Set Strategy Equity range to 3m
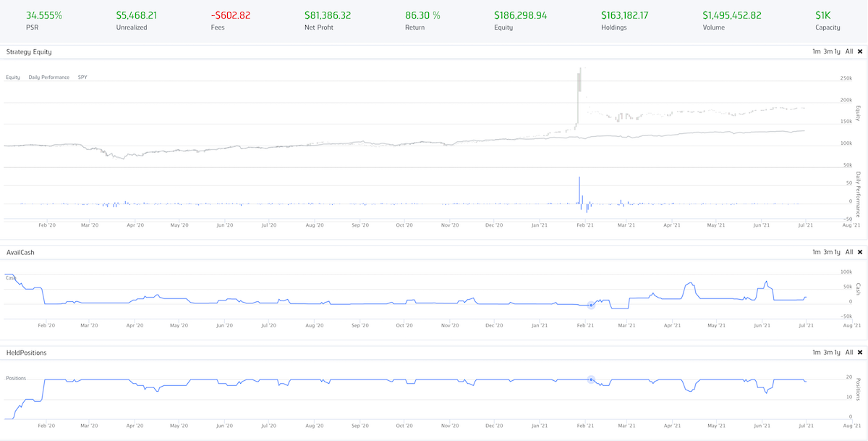 tap(827, 51)
